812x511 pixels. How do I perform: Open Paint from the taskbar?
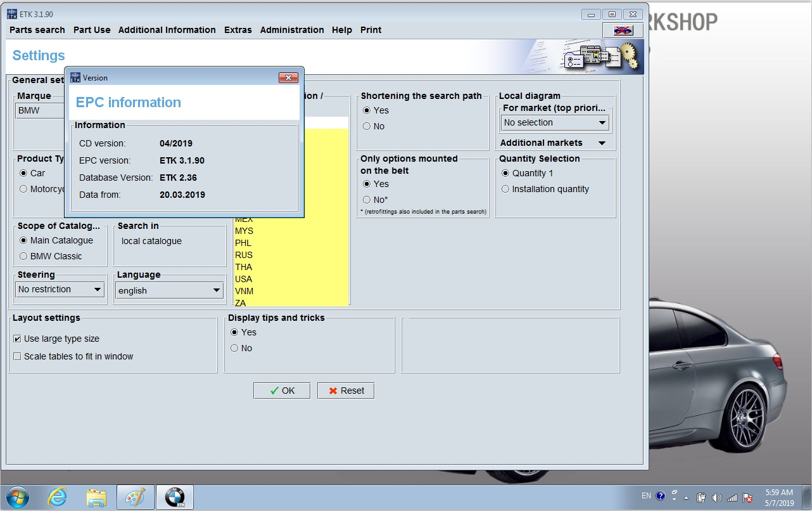point(136,497)
